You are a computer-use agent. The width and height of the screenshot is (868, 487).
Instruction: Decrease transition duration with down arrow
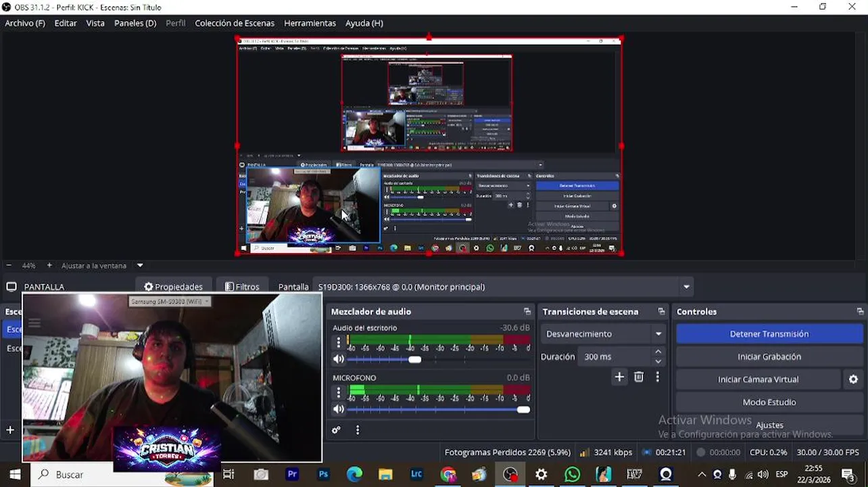coord(658,361)
